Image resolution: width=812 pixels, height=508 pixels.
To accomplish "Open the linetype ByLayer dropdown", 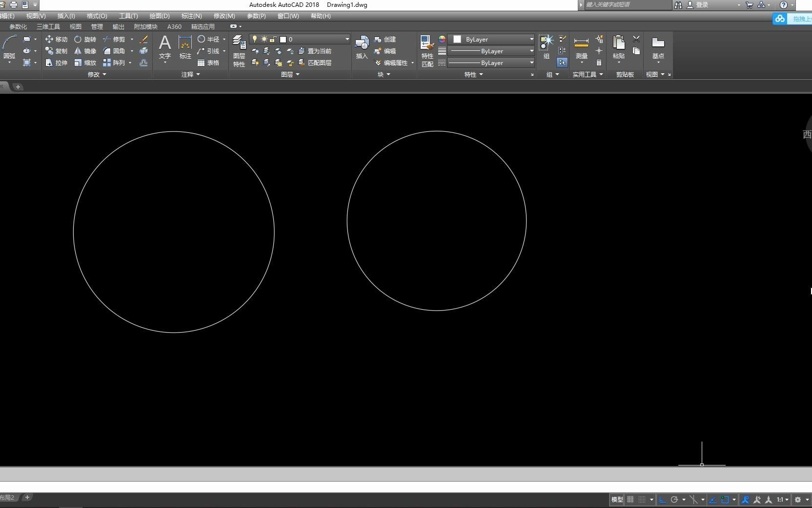I will (x=491, y=63).
